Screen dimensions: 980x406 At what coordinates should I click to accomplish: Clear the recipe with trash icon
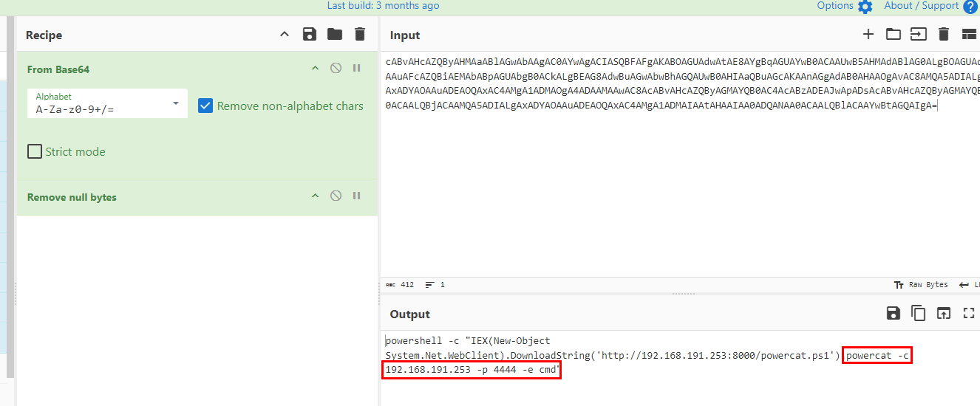coord(360,34)
